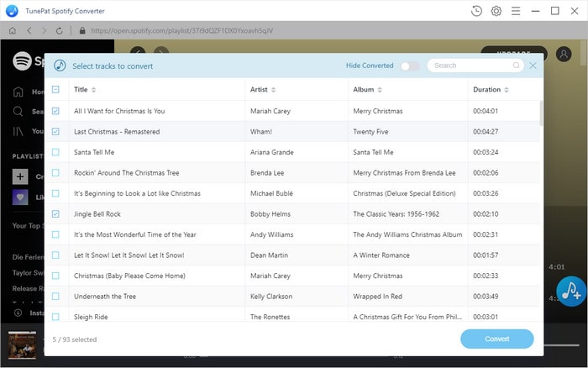The width and height of the screenshot is (588, 368).
Task: Check Rockin' Around The Christmas Tree
Action: click(55, 172)
